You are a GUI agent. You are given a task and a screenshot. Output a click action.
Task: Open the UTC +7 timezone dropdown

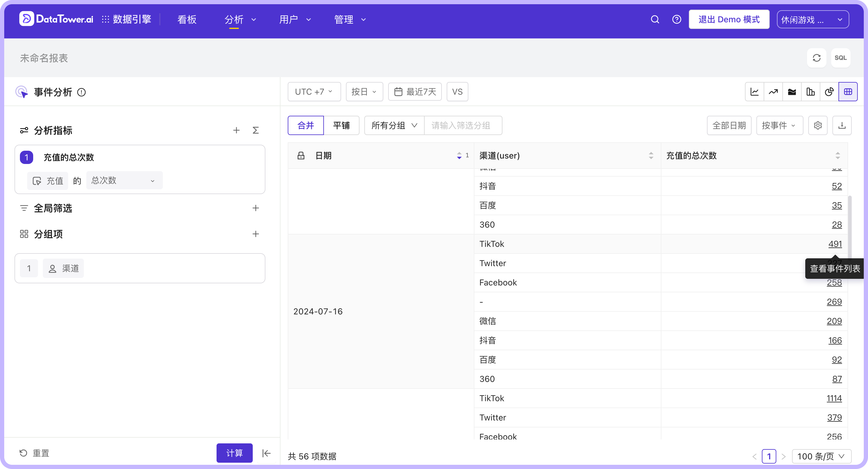coord(314,91)
